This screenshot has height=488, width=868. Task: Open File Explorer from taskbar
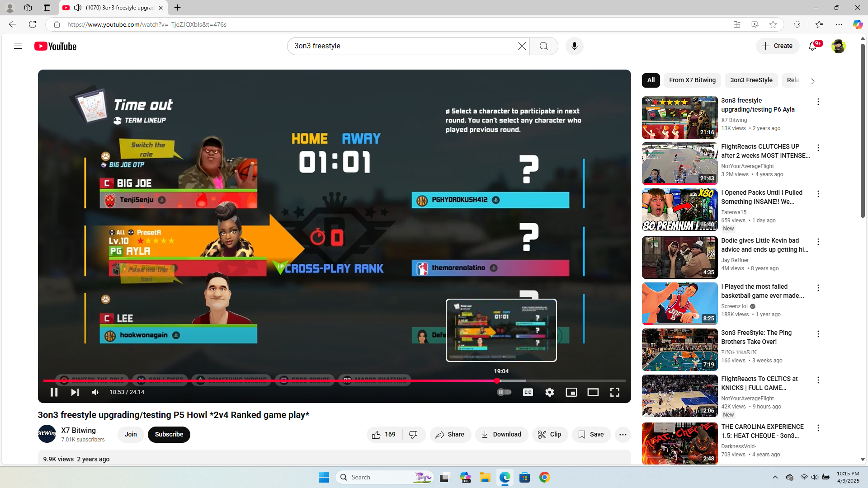pyautogui.click(x=485, y=477)
